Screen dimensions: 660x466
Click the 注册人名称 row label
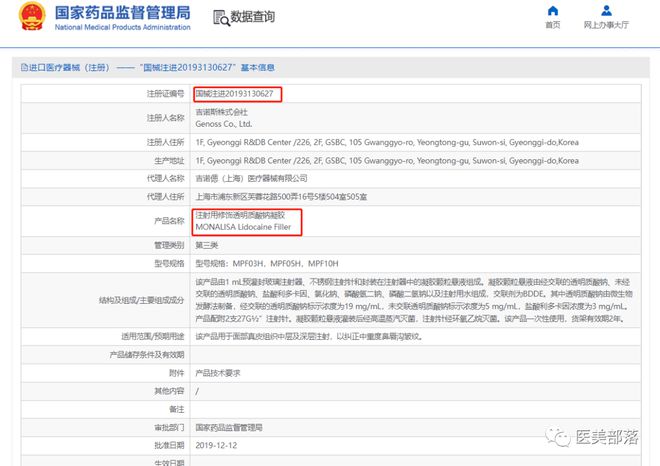pos(165,118)
